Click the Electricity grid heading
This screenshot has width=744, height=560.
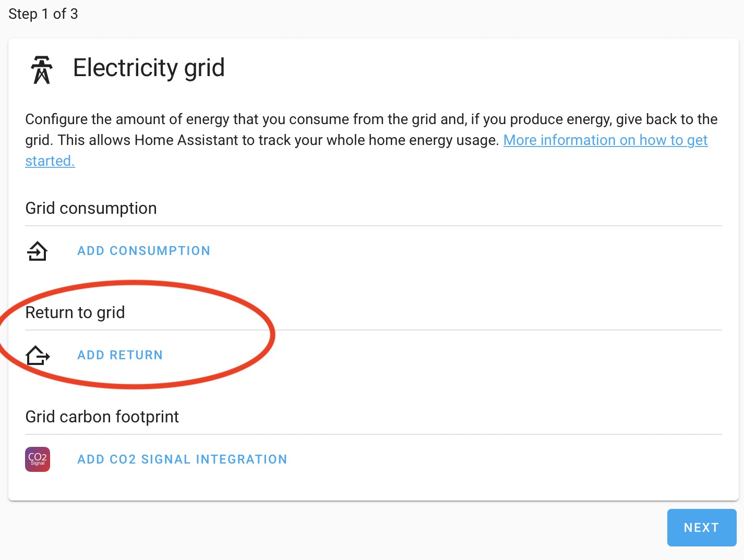[149, 68]
